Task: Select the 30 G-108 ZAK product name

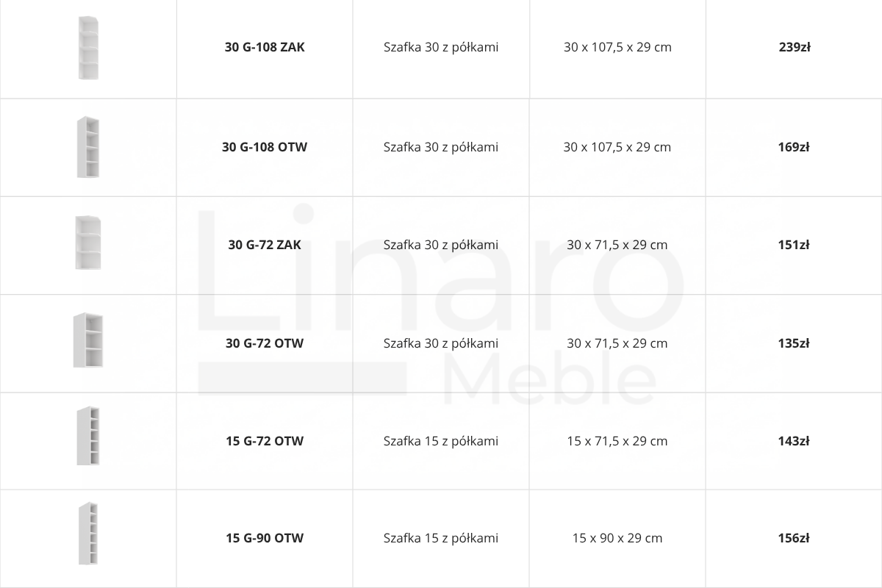Action: click(x=265, y=47)
